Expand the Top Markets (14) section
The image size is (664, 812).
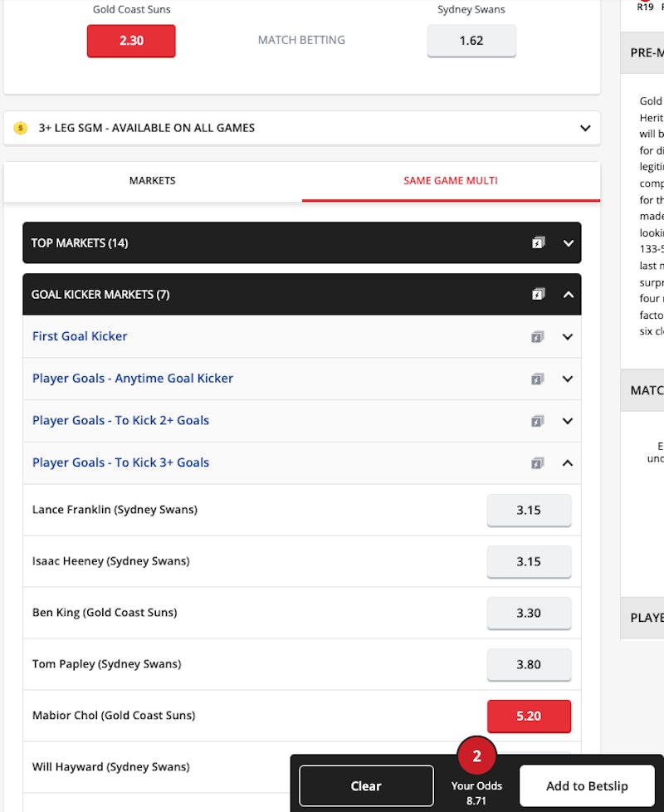point(569,243)
